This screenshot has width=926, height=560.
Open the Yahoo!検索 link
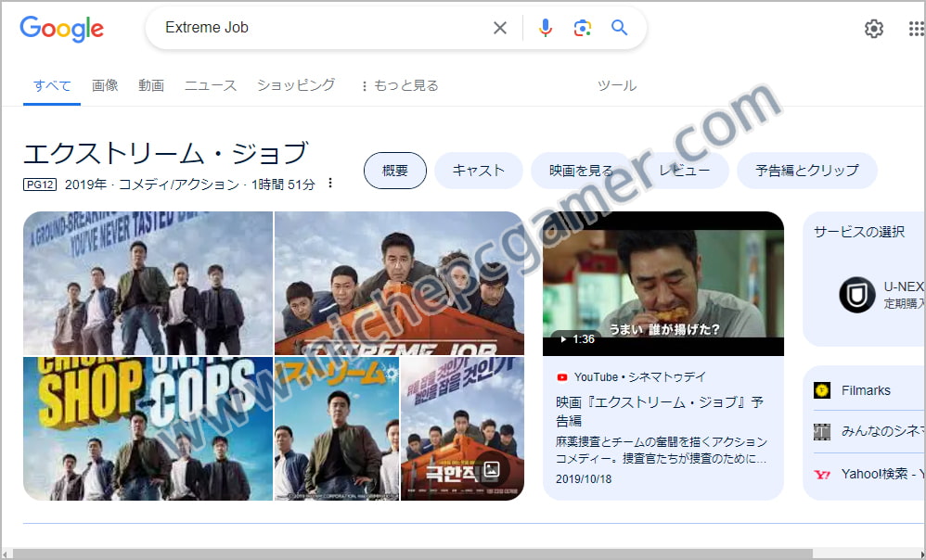(883, 474)
